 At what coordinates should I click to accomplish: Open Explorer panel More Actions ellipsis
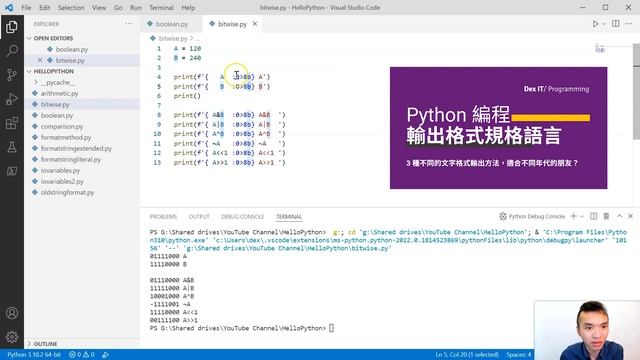coord(129,24)
